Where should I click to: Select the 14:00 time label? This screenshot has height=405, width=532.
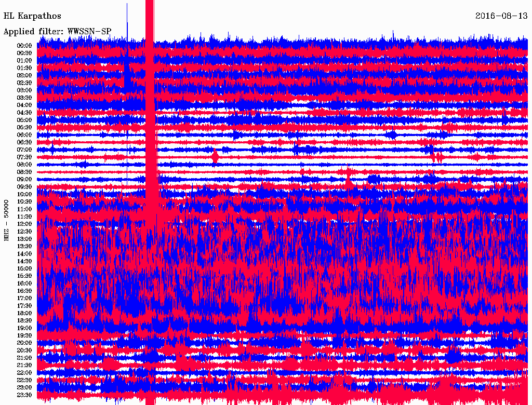pyautogui.click(x=24, y=254)
